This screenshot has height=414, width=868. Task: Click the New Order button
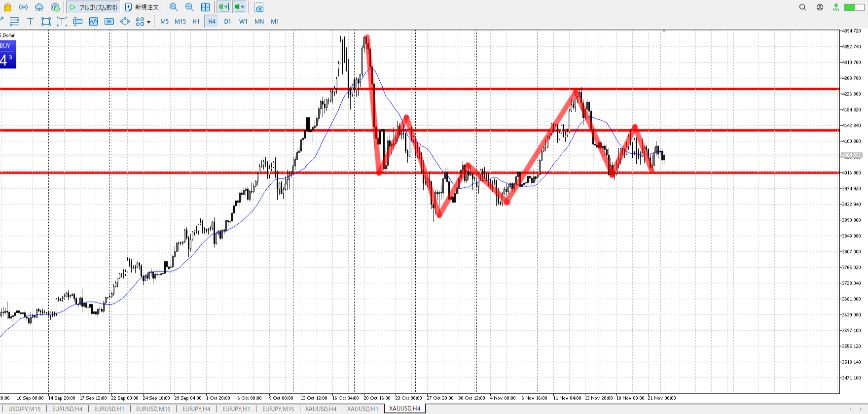point(142,7)
